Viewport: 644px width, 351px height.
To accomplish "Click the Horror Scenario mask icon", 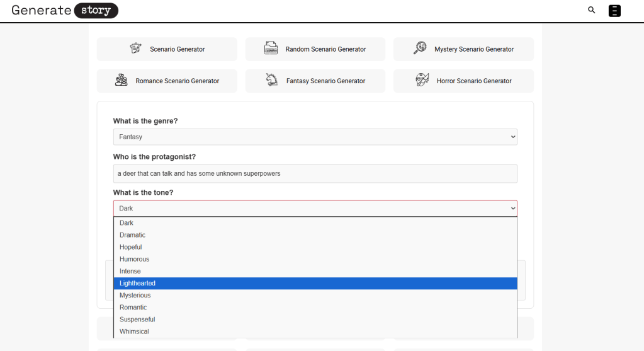I will click(x=422, y=80).
